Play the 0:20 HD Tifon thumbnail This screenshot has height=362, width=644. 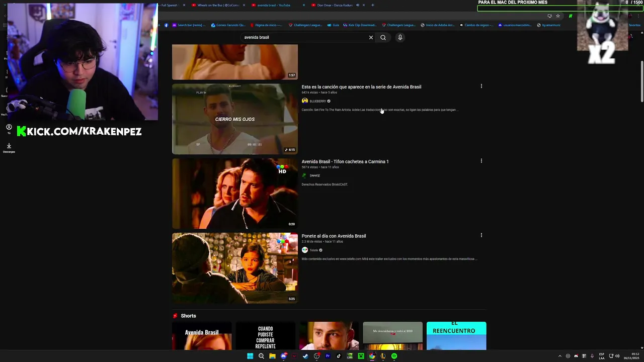[x=235, y=194]
